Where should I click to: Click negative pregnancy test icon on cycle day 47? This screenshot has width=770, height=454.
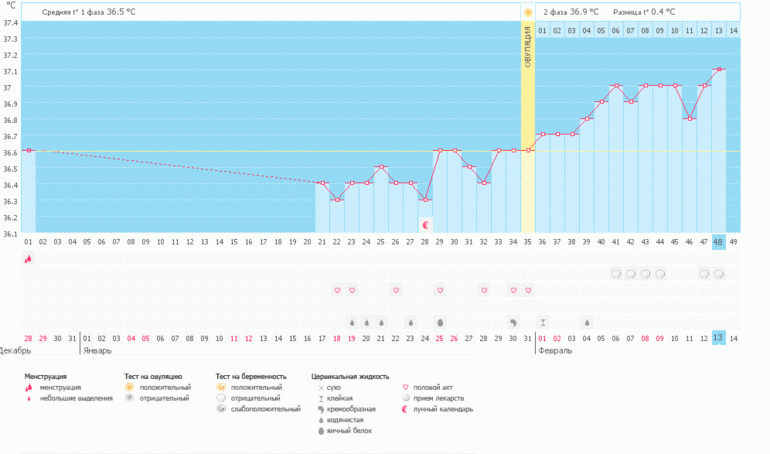coord(704,274)
